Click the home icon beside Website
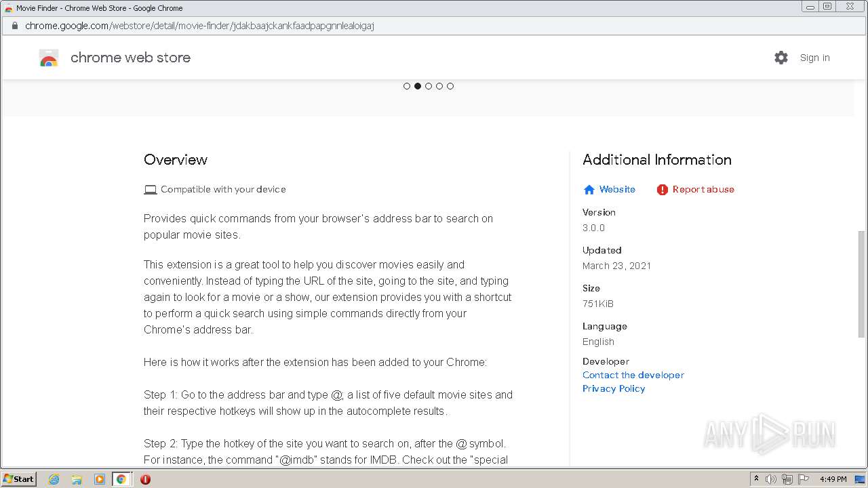The width and height of the screenshot is (868, 488). (x=589, y=190)
